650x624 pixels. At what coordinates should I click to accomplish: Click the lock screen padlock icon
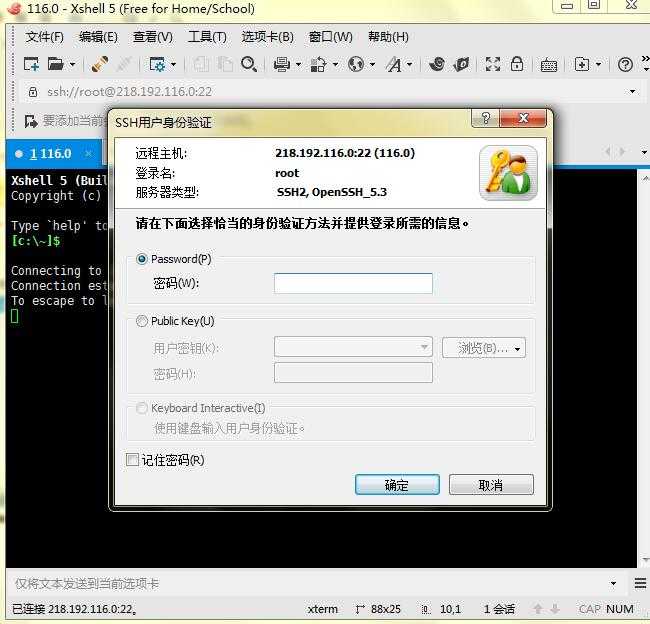(517, 64)
